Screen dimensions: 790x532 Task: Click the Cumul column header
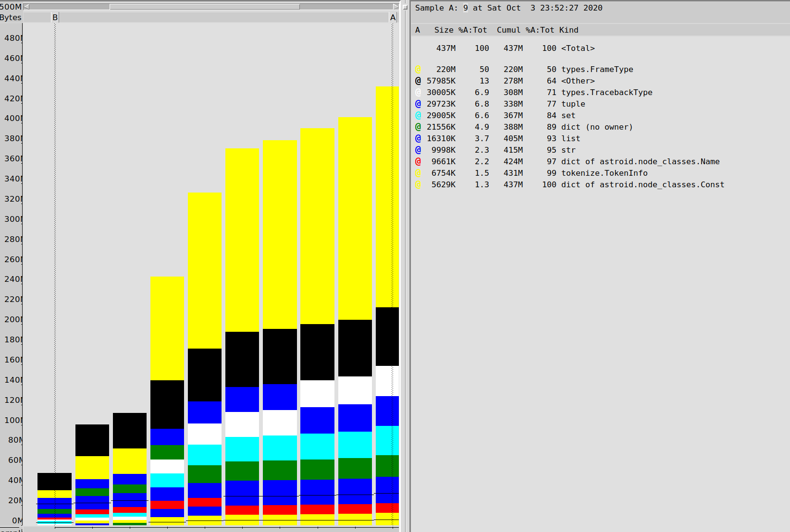point(509,30)
